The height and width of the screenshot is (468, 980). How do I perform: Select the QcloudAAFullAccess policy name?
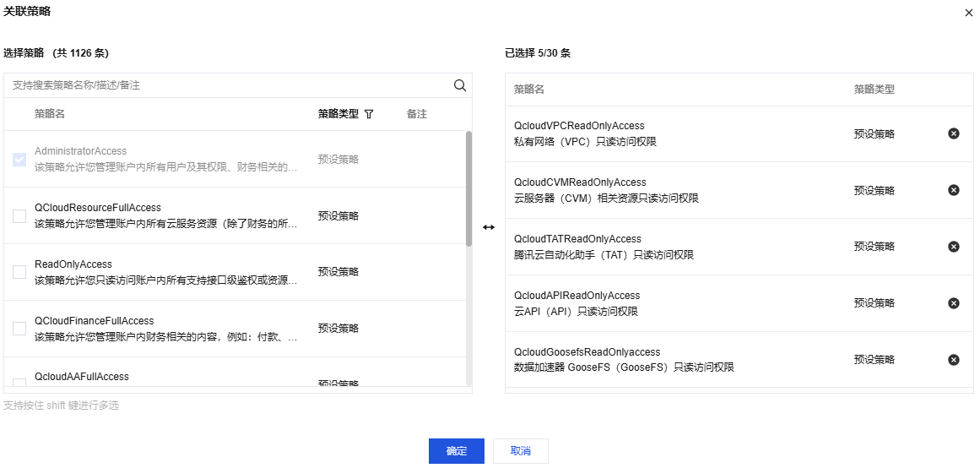82,376
